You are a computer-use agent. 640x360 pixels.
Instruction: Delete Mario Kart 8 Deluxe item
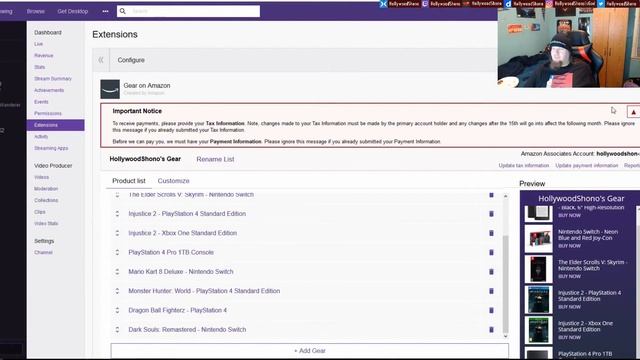(491, 272)
